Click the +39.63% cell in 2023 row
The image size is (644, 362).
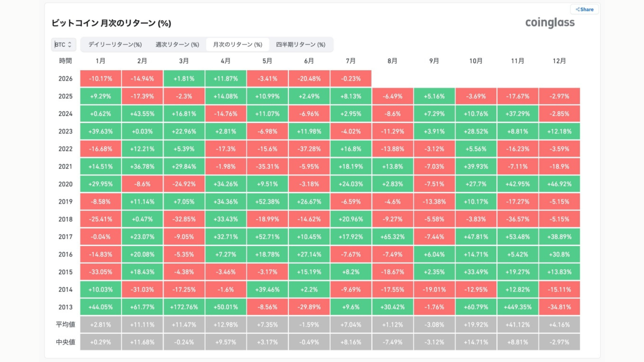pyautogui.click(x=101, y=132)
